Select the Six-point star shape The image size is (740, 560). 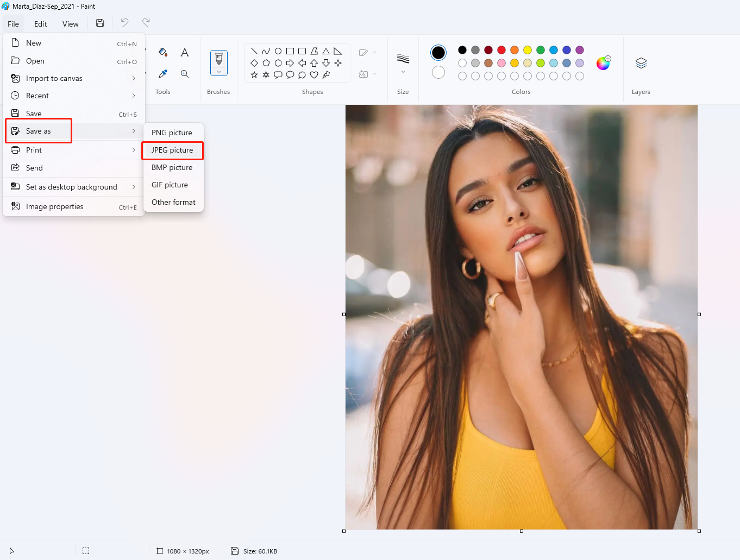click(266, 75)
